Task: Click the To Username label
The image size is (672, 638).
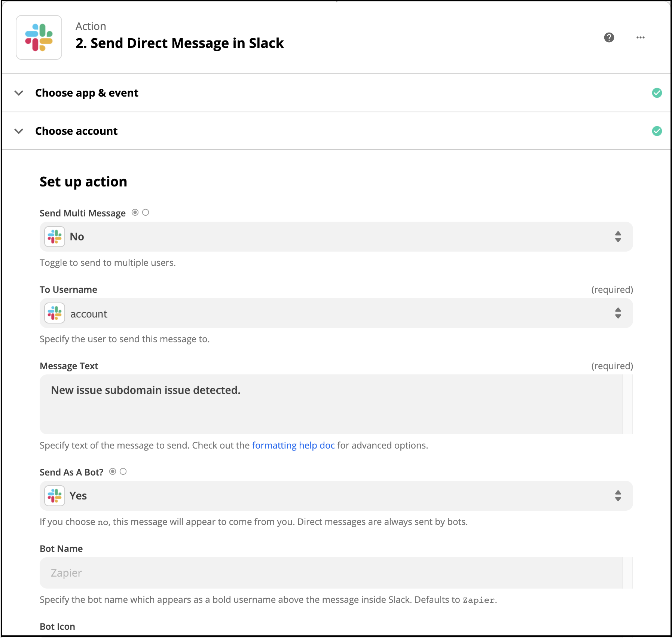Action: 68,290
